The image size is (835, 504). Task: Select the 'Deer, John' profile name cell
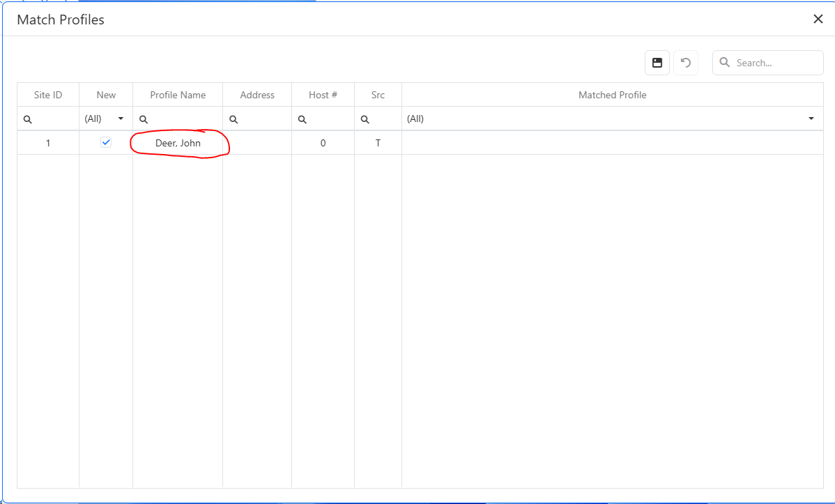178,143
